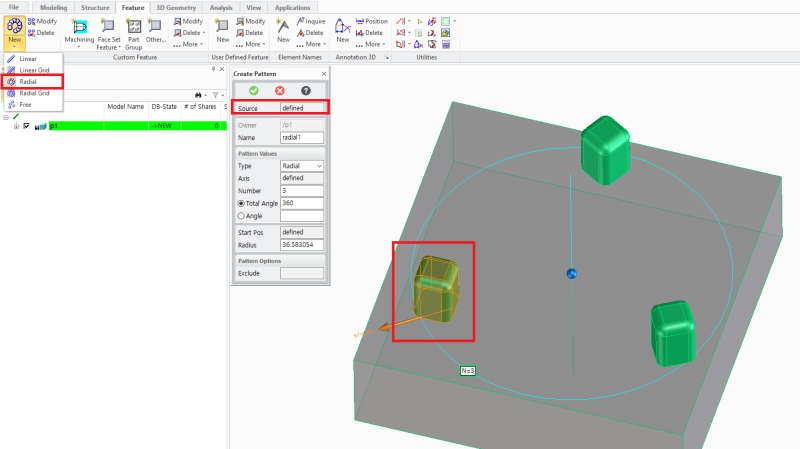Select Total Angle radio button
The image size is (800, 449).
coord(241,203)
